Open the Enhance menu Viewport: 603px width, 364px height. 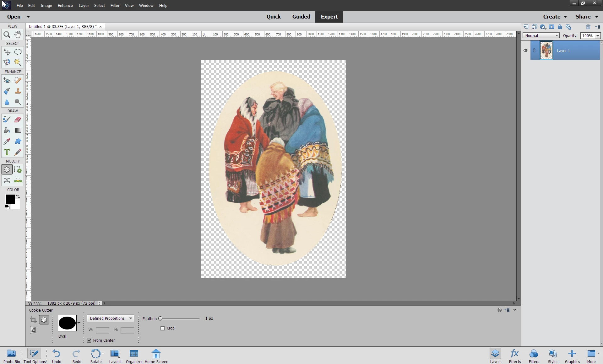pos(65,5)
